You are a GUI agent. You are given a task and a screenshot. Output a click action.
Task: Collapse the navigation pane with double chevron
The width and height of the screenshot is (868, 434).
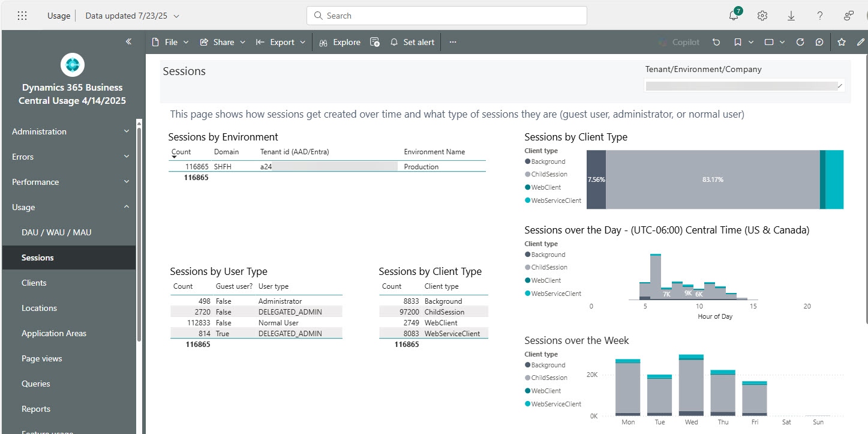[x=128, y=41]
